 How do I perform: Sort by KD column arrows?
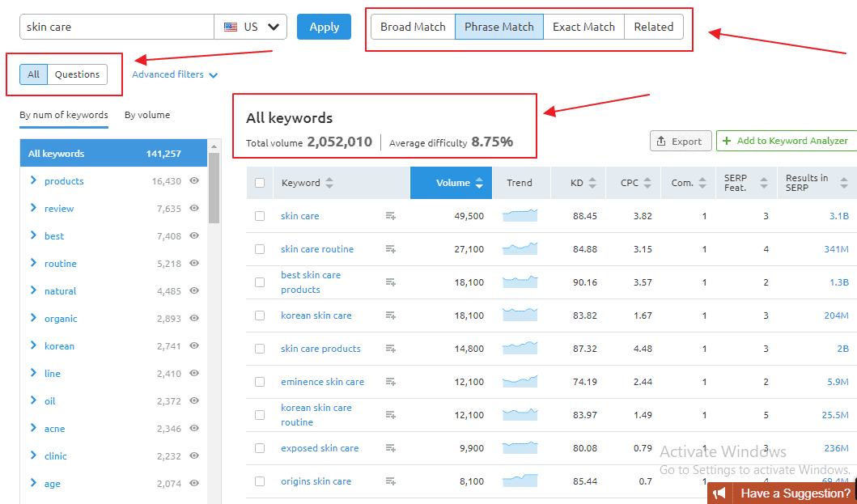(x=593, y=183)
